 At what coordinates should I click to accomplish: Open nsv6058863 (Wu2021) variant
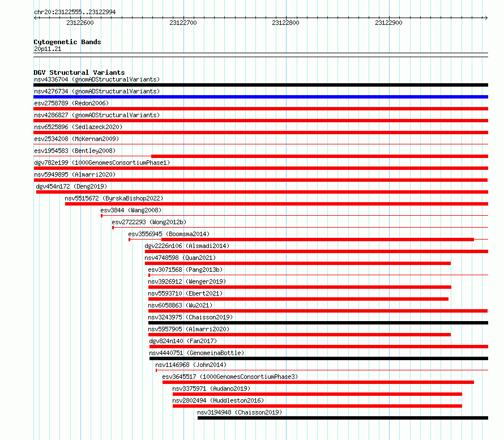(x=180, y=305)
